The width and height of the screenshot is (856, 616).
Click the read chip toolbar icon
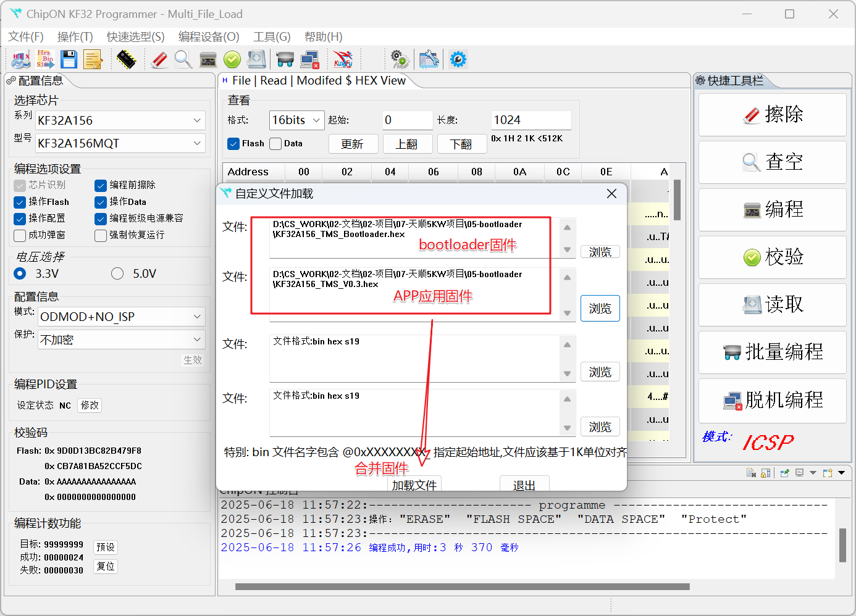256,60
